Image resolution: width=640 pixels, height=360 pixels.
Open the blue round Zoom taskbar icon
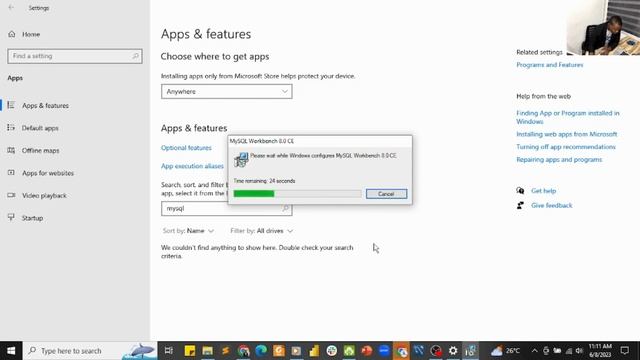coord(384,351)
